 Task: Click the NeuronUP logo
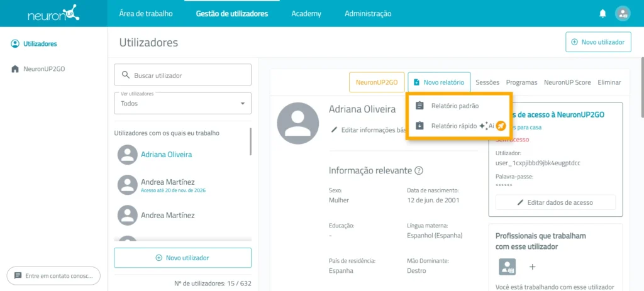tap(53, 13)
